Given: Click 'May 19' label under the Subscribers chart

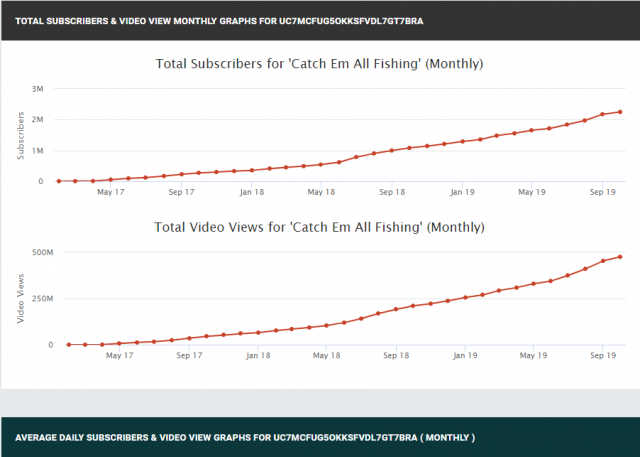Looking at the screenshot, I should pos(531,192).
